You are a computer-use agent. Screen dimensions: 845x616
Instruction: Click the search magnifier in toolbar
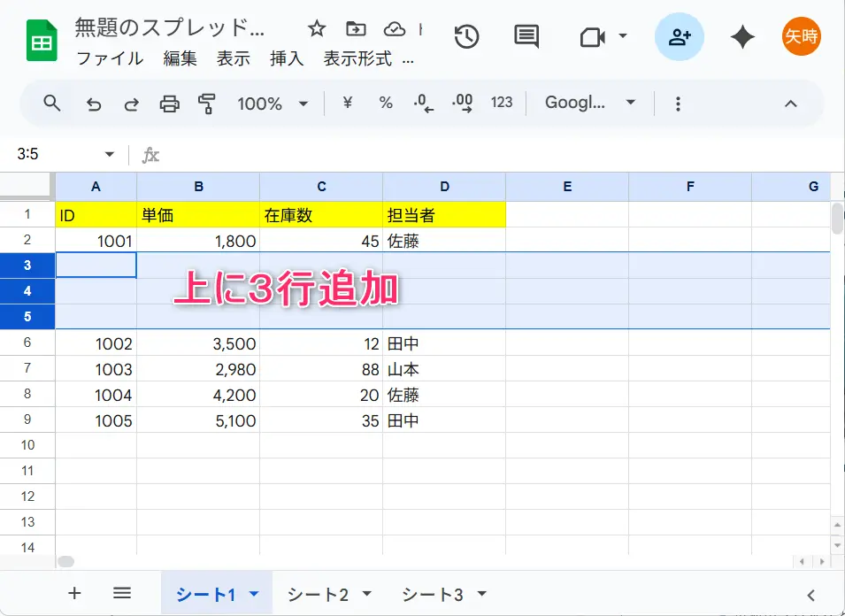[52, 104]
